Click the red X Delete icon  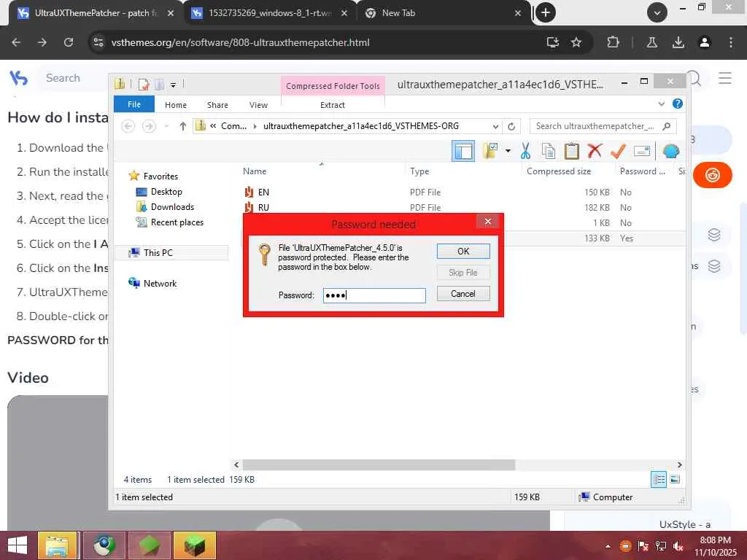595,152
